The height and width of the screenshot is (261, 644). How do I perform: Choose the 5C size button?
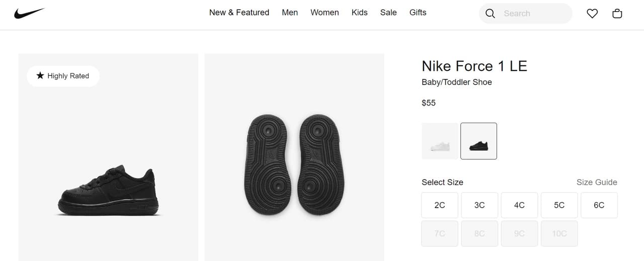click(559, 205)
